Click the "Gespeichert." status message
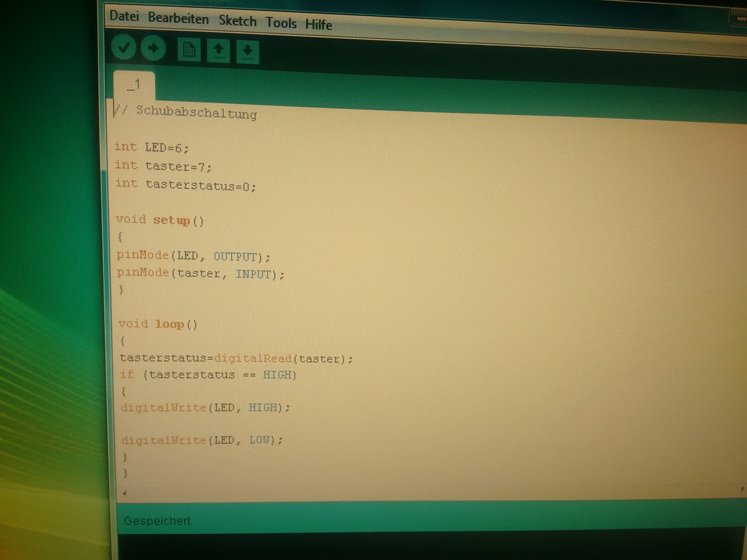This screenshot has height=560, width=747. tap(159, 521)
